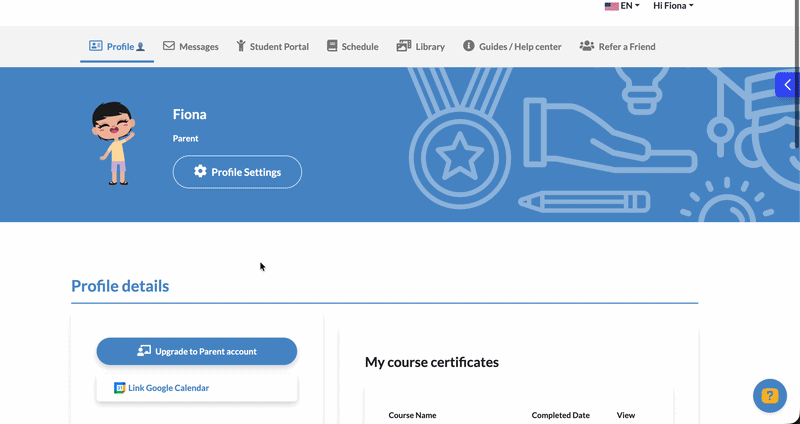The height and width of the screenshot is (424, 800).
Task: Click the Profile details heading
Action: 120,286
